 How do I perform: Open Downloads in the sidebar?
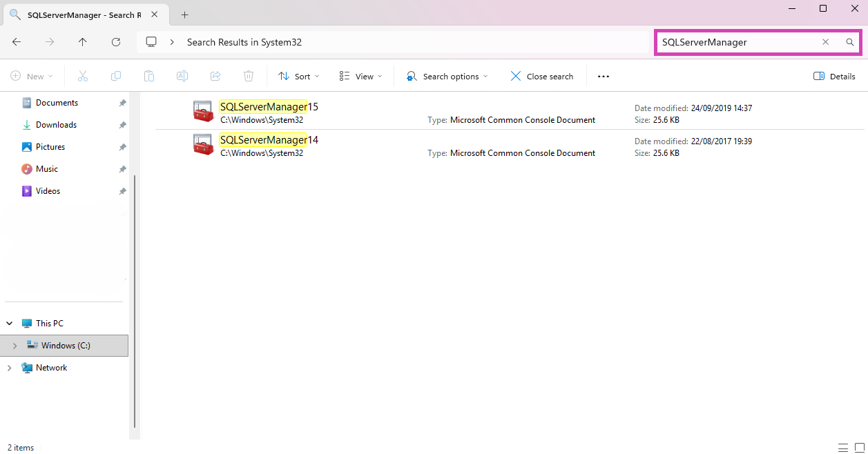point(56,125)
